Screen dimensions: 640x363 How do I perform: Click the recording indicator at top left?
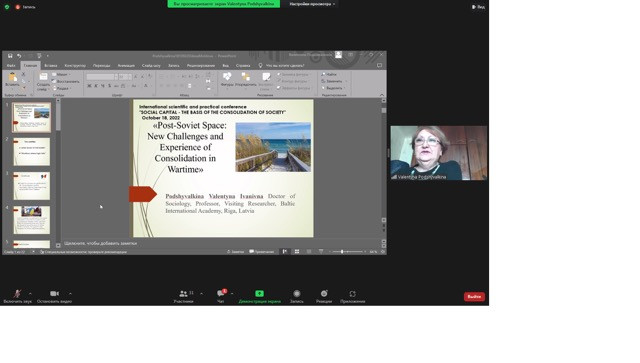[x=25, y=7]
